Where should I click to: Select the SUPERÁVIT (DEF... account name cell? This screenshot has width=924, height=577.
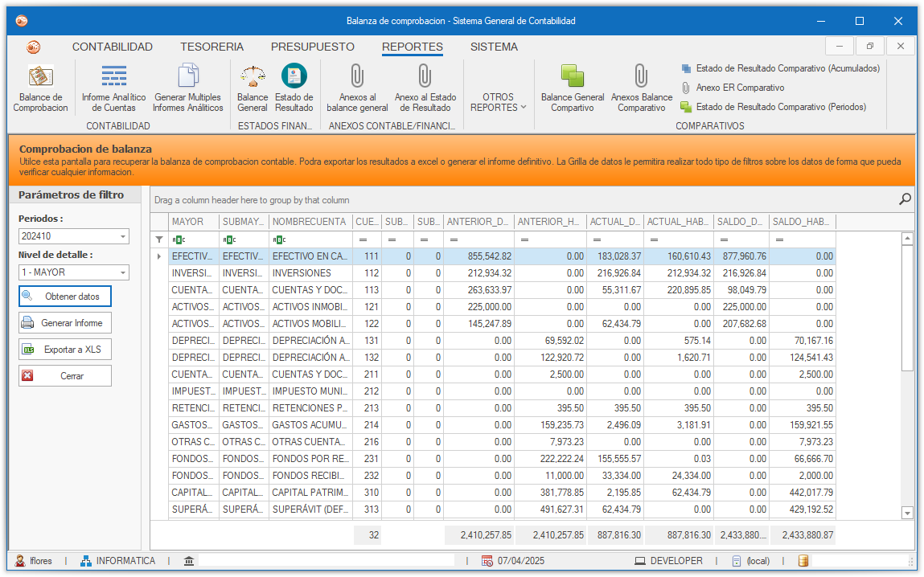pos(310,509)
